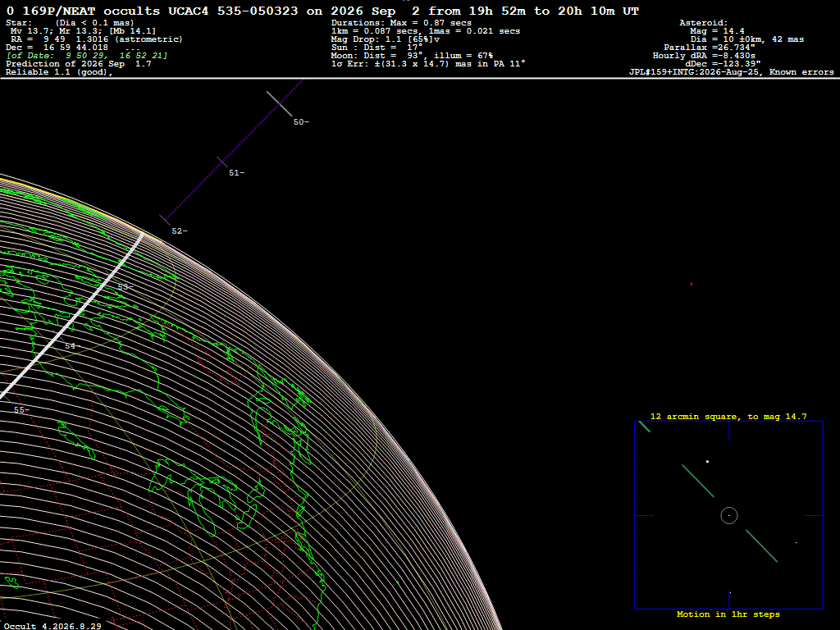Click the target star circle in finder chart
The image size is (840, 630).
[729, 515]
